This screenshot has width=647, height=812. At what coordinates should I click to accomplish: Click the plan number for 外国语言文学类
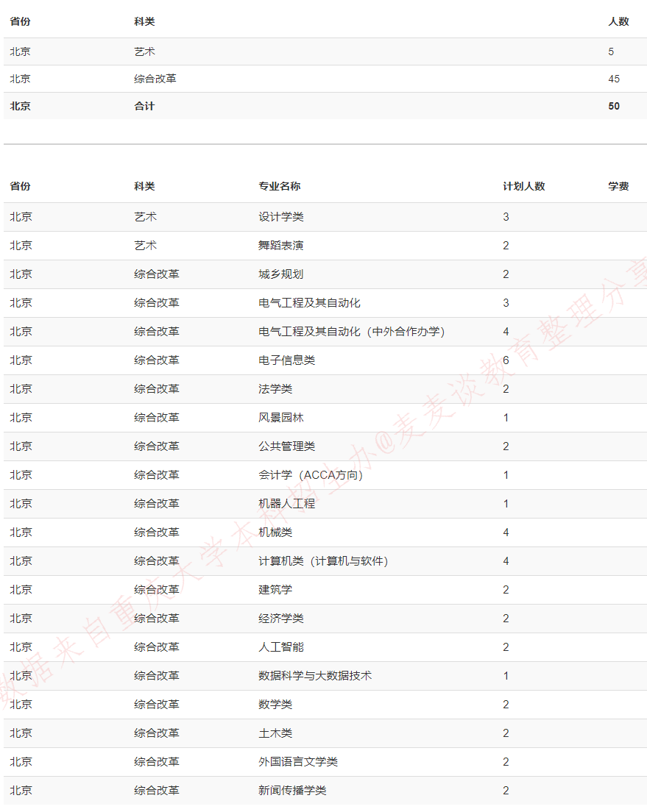506,762
